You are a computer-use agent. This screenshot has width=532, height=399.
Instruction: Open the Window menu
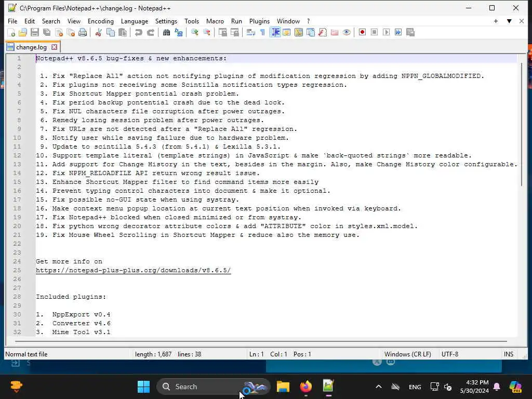pyautogui.click(x=288, y=21)
